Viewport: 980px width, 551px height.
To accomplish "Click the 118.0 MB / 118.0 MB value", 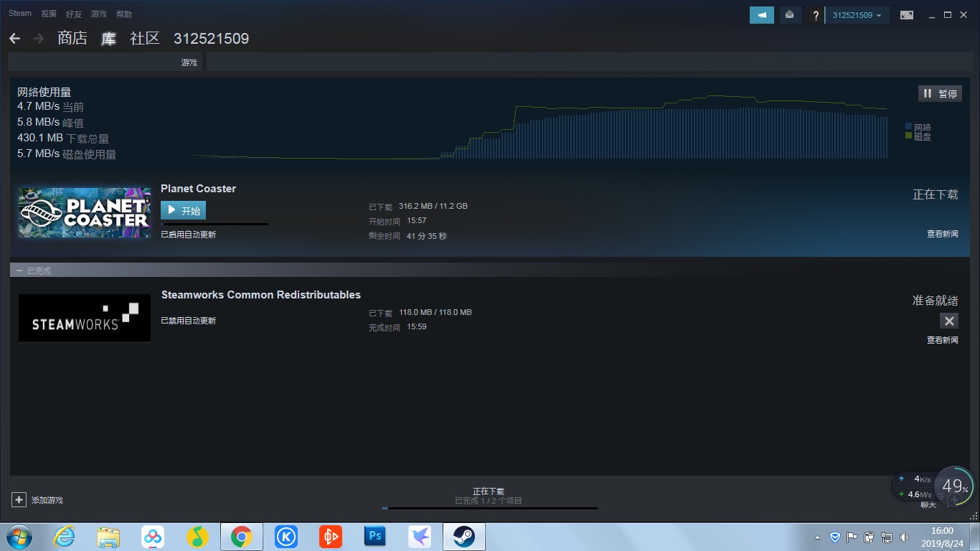I will click(435, 313).
